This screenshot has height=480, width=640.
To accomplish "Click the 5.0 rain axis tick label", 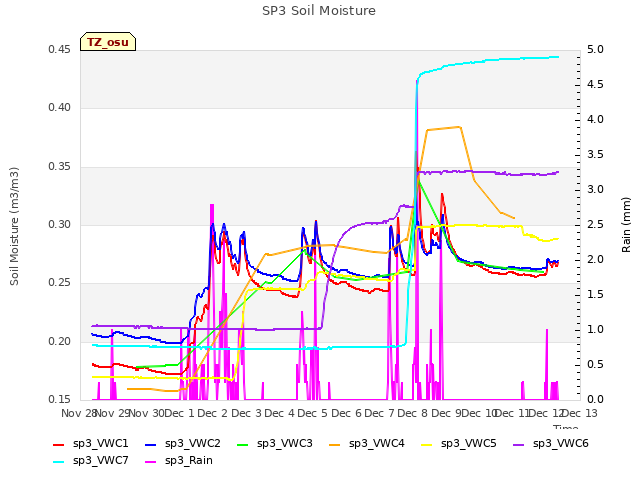I will [x=595, y=50].
